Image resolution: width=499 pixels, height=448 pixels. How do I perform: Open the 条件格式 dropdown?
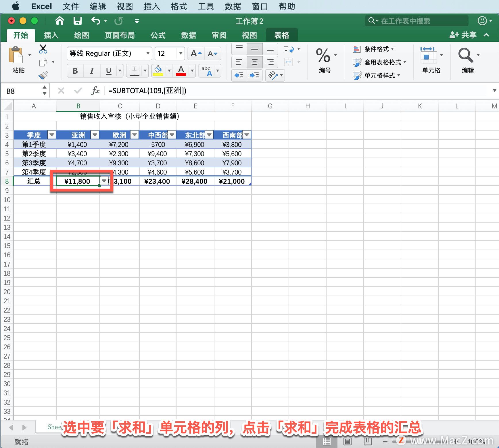pos(373,49)
